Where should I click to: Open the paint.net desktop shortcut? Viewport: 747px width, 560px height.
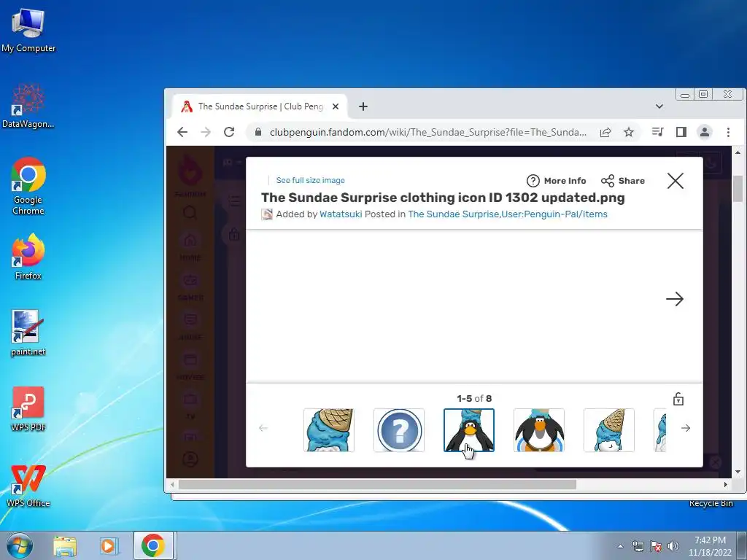click(28, 332)
